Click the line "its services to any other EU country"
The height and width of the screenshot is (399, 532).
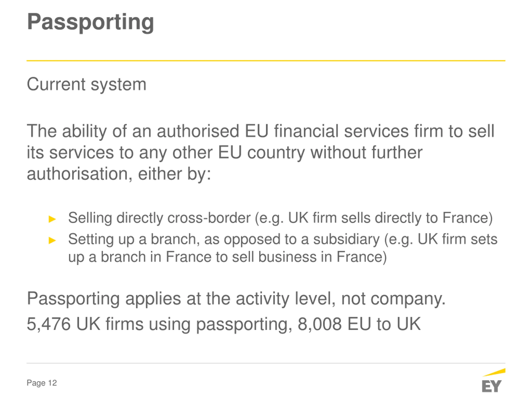tap(225, 153)
